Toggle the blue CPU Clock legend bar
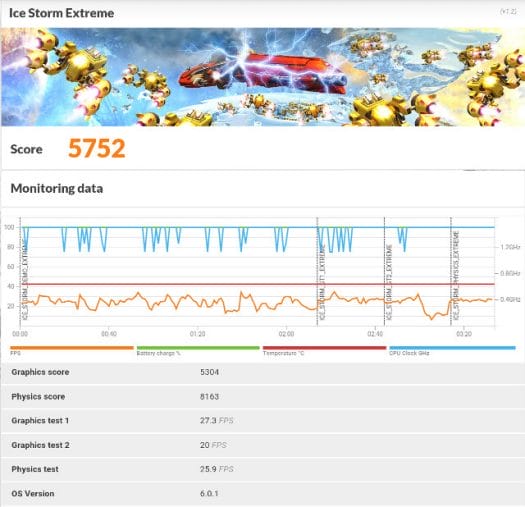 click(452, 348)
